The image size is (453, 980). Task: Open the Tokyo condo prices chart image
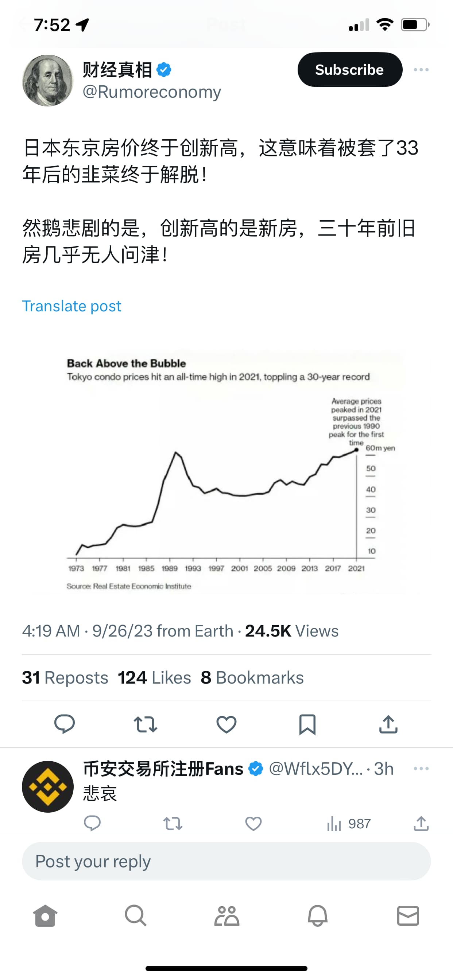tap(226, 472)
